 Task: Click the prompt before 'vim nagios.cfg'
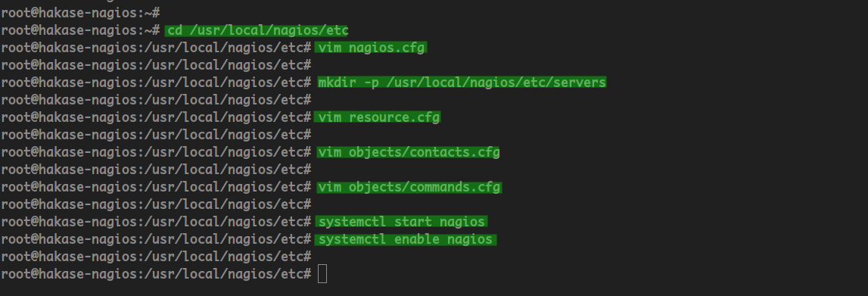156,48
